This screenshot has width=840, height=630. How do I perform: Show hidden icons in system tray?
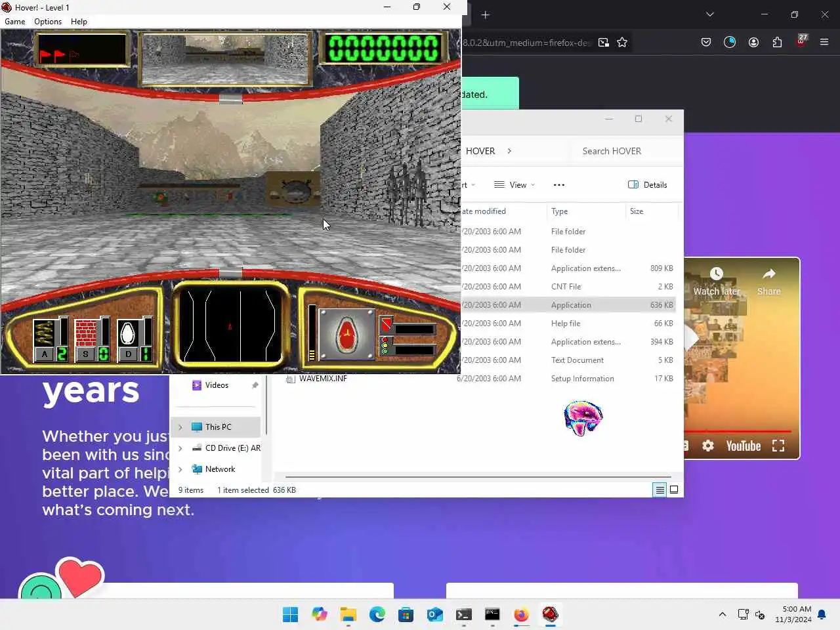[723, 614]
